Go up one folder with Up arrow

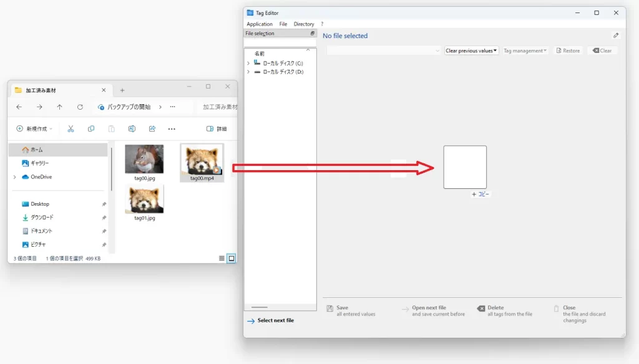[59, 107]
